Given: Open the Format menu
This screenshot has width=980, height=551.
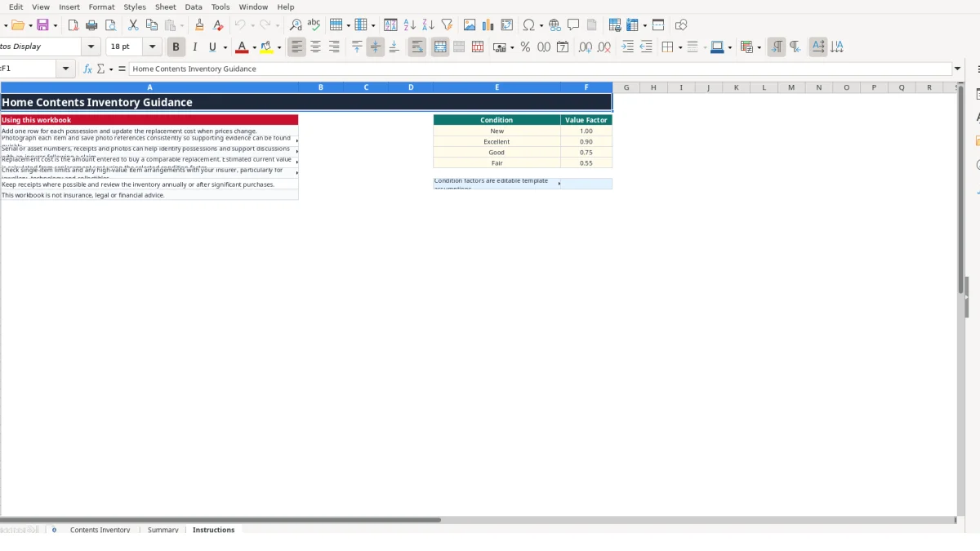Looking at the screenshot, I should click(102, 7).
